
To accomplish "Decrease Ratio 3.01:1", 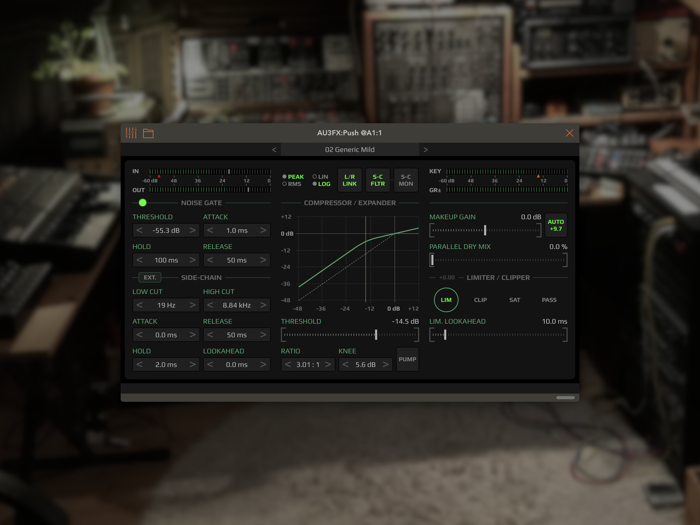I will [x=288, y=364].
